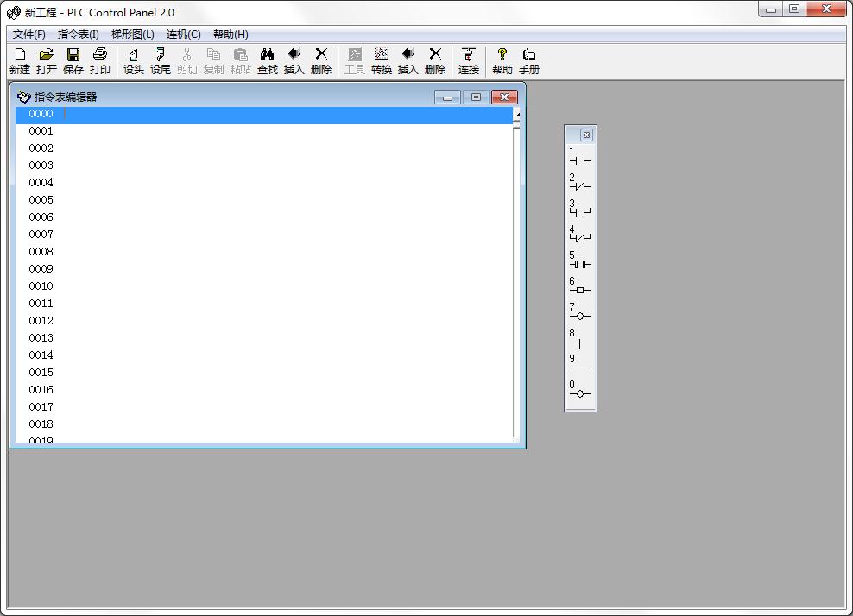Open the 文件(F) menu
This screenshot has height=616, width=853.
click(29, 35)
